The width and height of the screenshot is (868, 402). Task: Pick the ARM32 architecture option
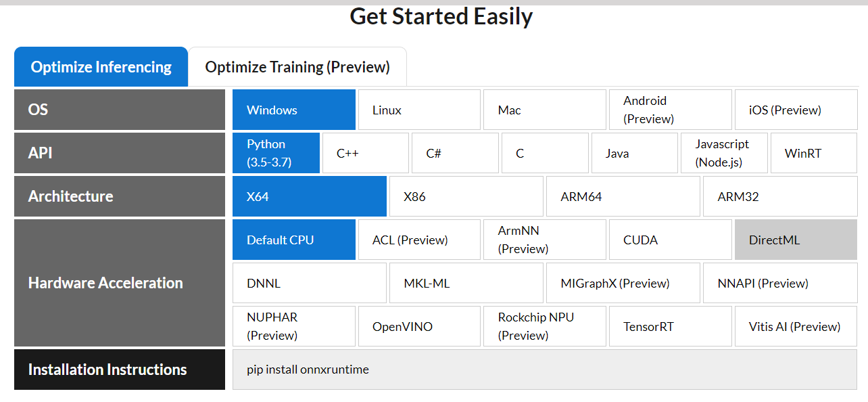click(x=780, y=196)
